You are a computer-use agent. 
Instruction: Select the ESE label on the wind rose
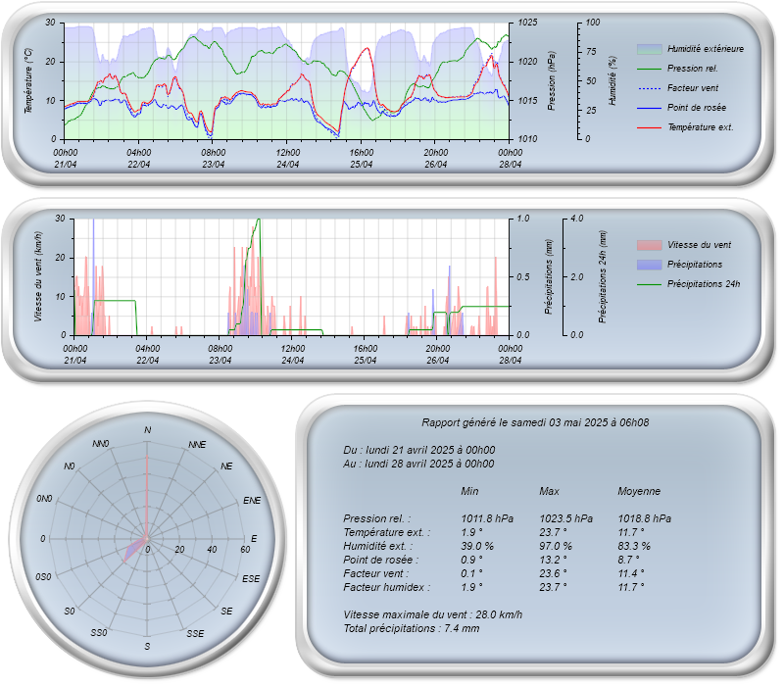click(x=251, y=579)
